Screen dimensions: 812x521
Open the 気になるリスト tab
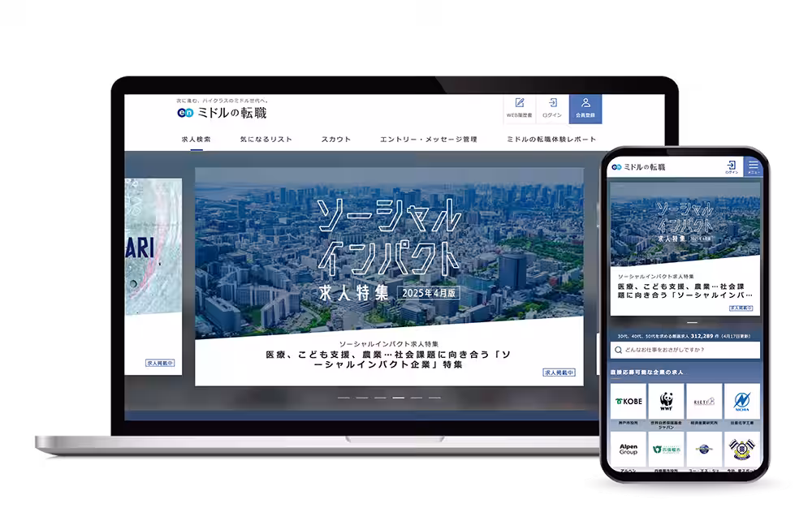tap(266, 140)
